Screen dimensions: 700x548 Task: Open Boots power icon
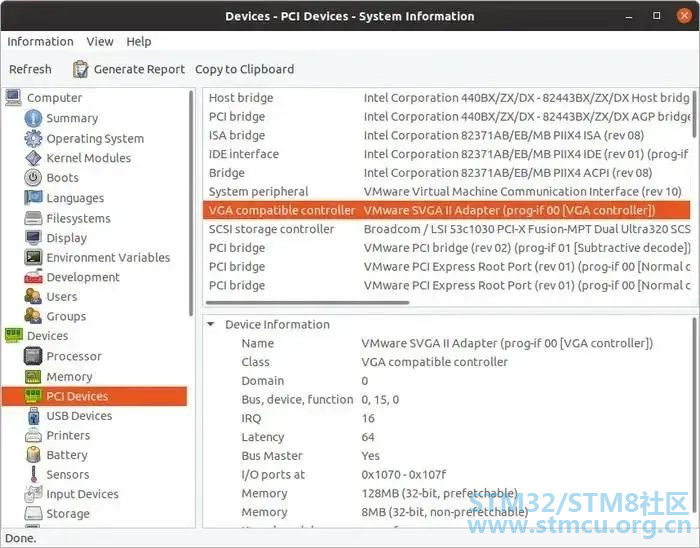pos(33,178)
